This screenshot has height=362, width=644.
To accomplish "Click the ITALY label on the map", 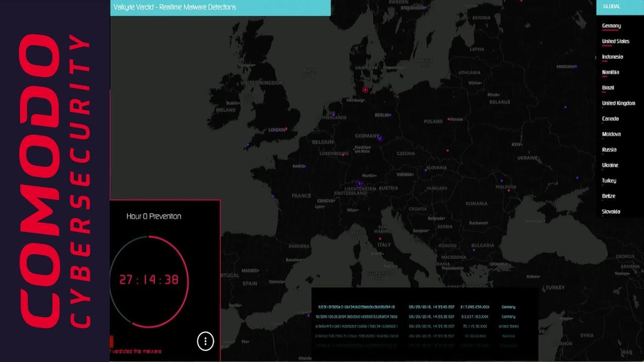I will (x=384, y=245).
